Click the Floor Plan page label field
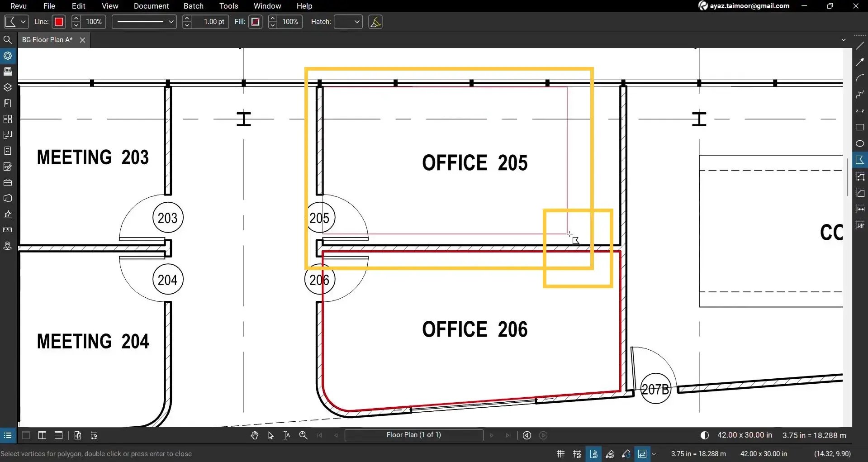The width and height of the screenshot is (868, 462). [x=413, y=435]
